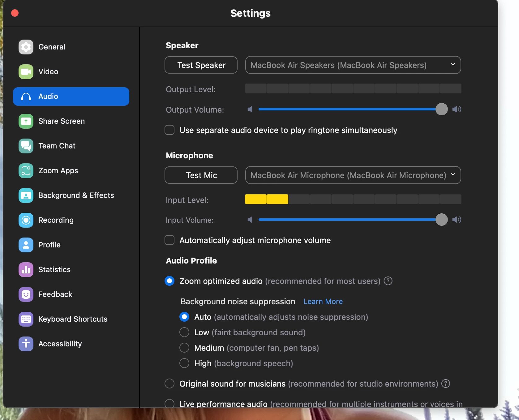Click the Share Screen arrow icon
This screenshot has height=420, width=519.
pos(26,121)
